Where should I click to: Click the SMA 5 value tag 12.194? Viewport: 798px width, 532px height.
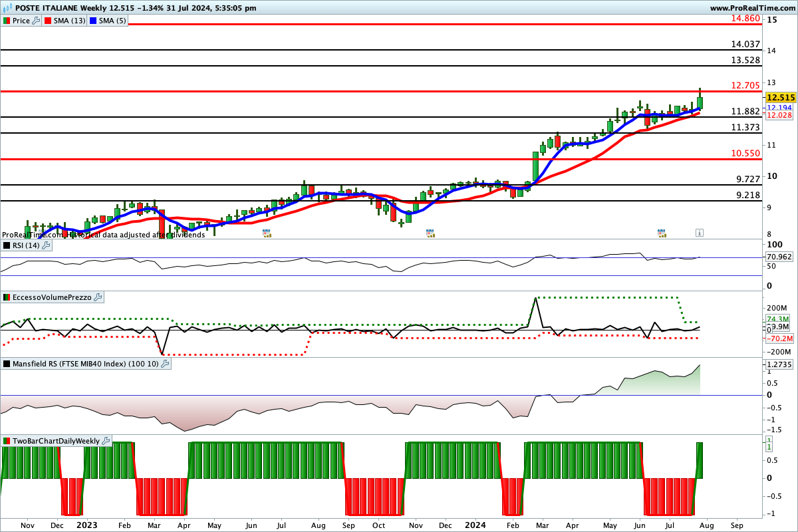tap(779, 107)
